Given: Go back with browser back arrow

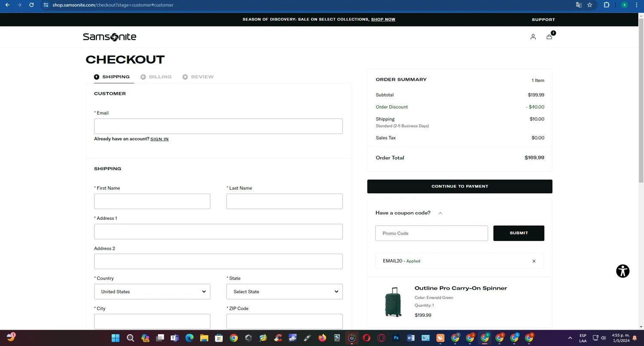Looking at the screenshot, I should click(7, 5).
